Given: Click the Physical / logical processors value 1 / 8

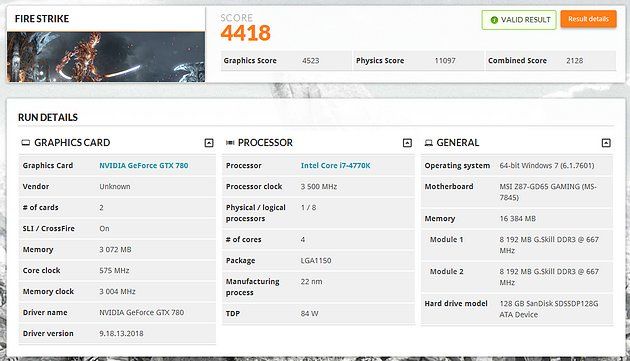Looking at the screenshot, I should pos(308,207).
